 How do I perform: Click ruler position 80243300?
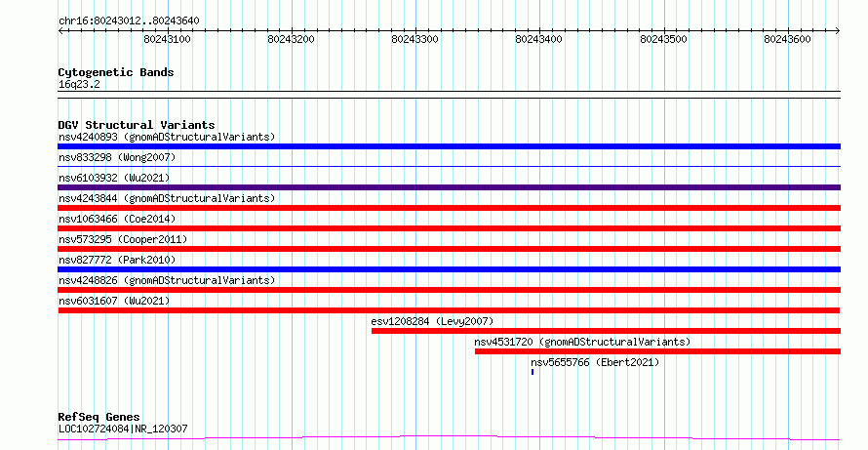pos(415,39)
